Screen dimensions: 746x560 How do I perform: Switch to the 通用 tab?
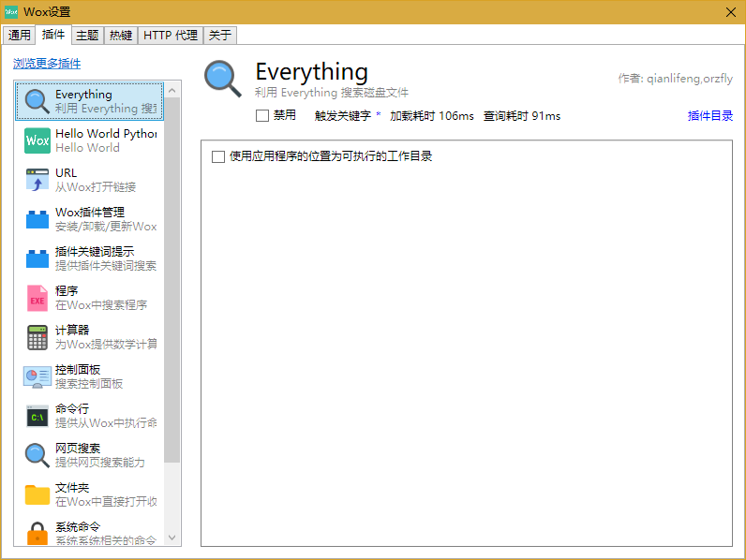coord(19,36)
